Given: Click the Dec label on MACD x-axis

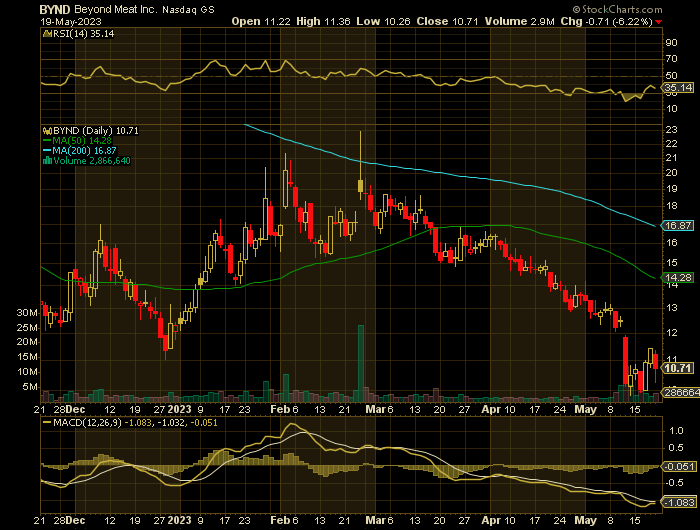Looking at the screenshot, I should (75, 520).
